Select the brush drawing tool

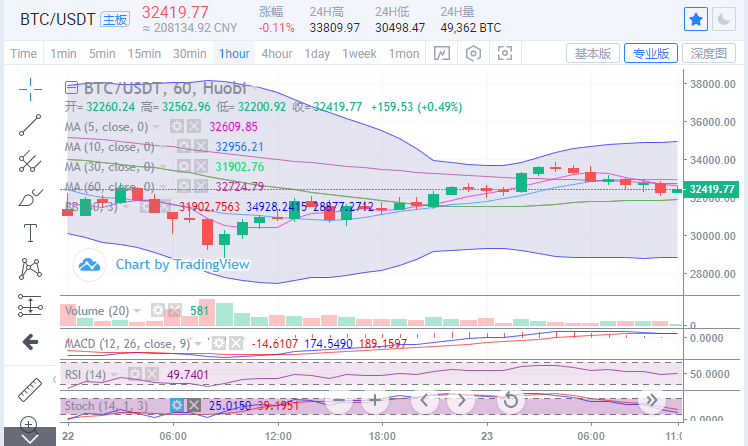30,197
